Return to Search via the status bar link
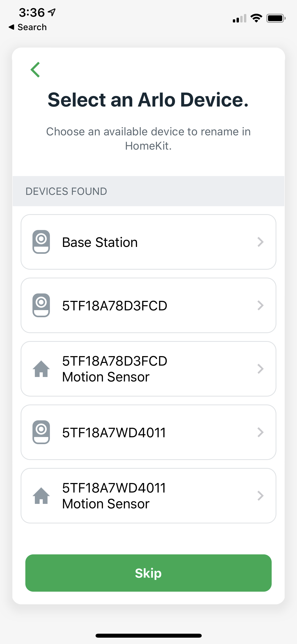Image resolution: width=297 pixels, height=644 pixels. click(28, 27)
